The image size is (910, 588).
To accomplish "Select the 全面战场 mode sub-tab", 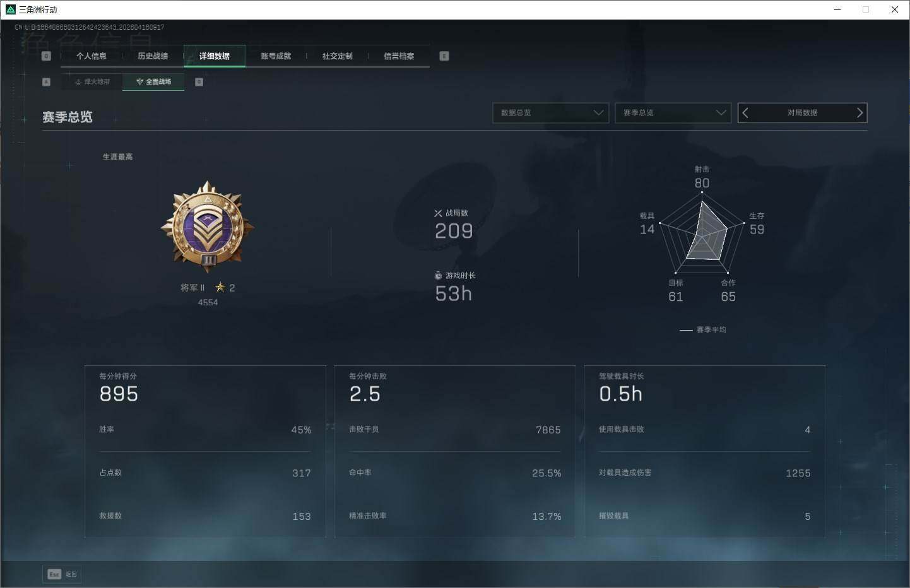I will [153, 82].
